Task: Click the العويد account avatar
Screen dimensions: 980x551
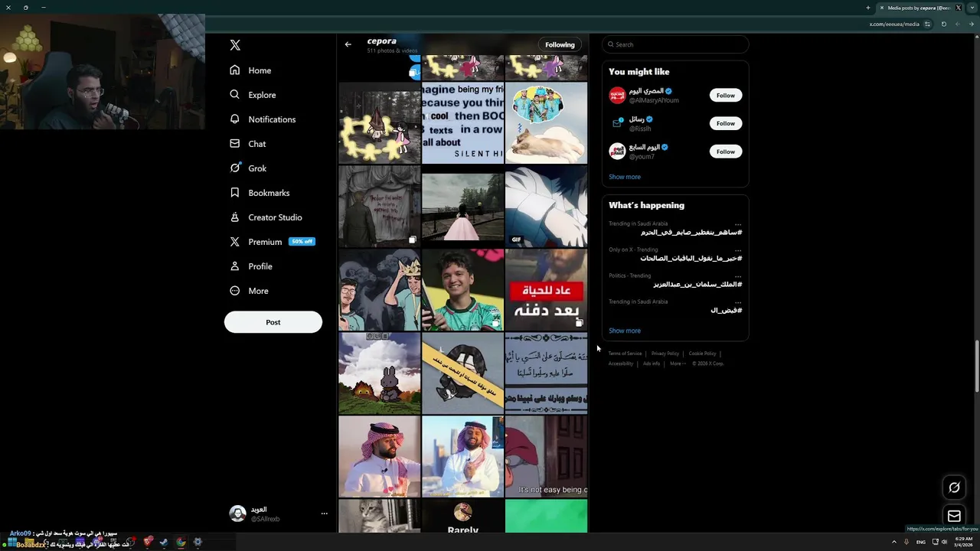Action: (237, 514)
